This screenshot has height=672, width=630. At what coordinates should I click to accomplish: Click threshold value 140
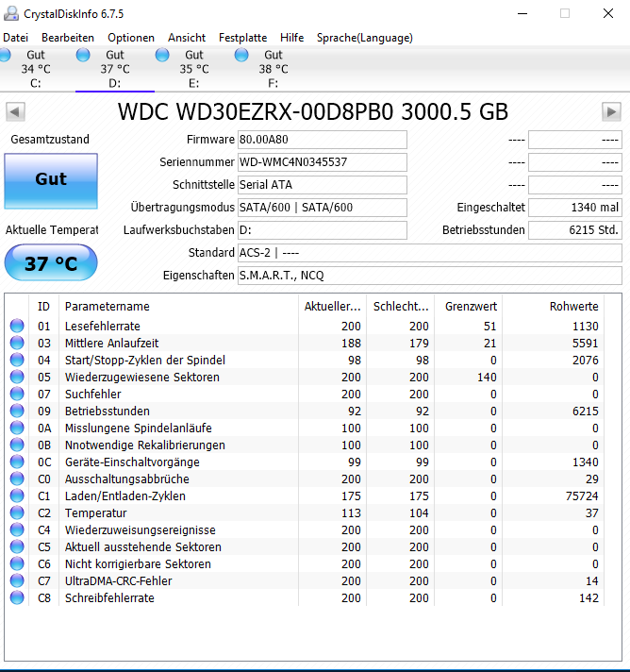pos(487,378)
